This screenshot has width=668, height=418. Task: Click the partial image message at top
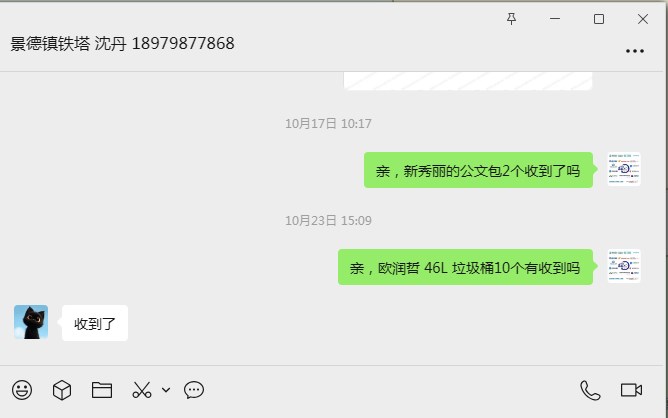tap(468, 81)
